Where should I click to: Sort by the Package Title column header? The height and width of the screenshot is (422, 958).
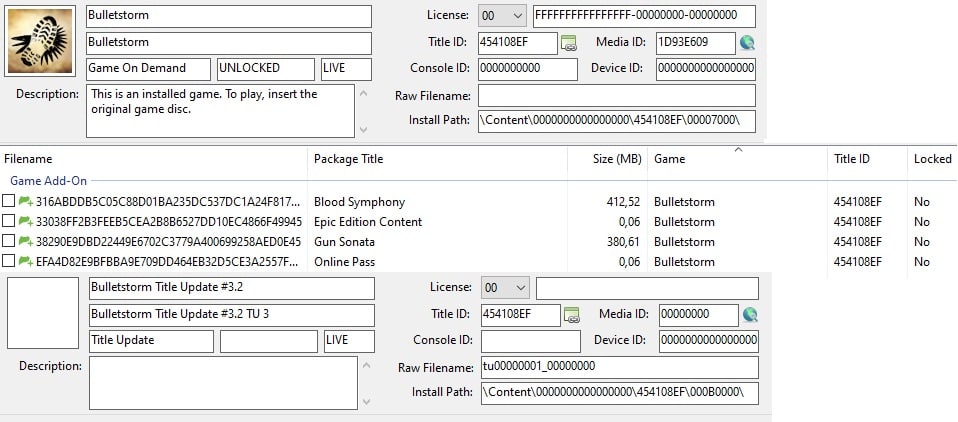[437, 159]
